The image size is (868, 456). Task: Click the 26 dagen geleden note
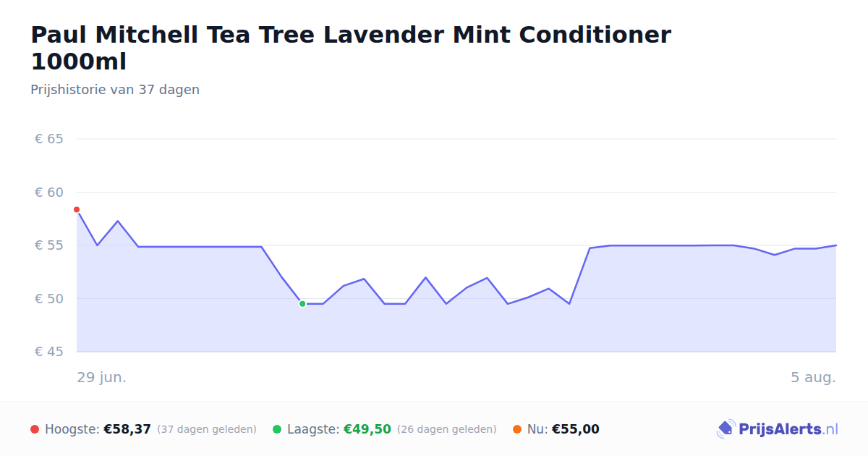[x=447, y=429]
